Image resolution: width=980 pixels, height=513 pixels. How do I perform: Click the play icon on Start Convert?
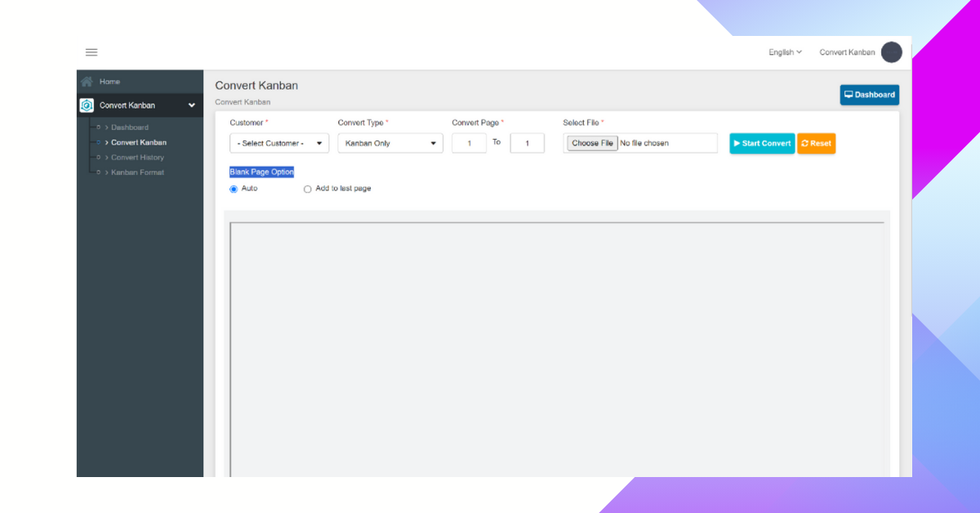tap(737, 144)
